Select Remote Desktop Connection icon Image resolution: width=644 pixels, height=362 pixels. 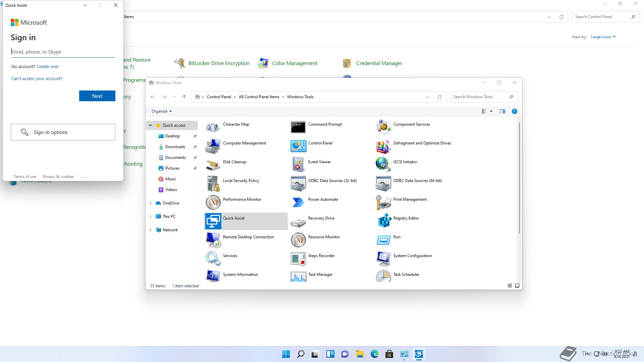(x=213, y=240)
